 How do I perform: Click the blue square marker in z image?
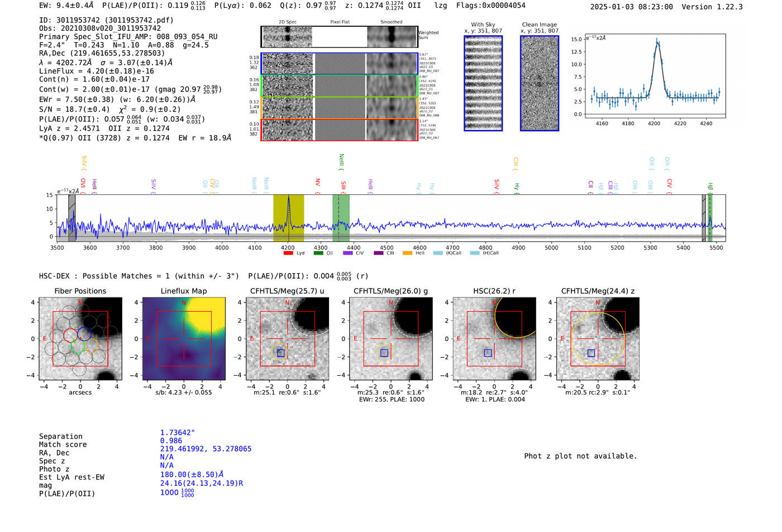tap(591, 353)
